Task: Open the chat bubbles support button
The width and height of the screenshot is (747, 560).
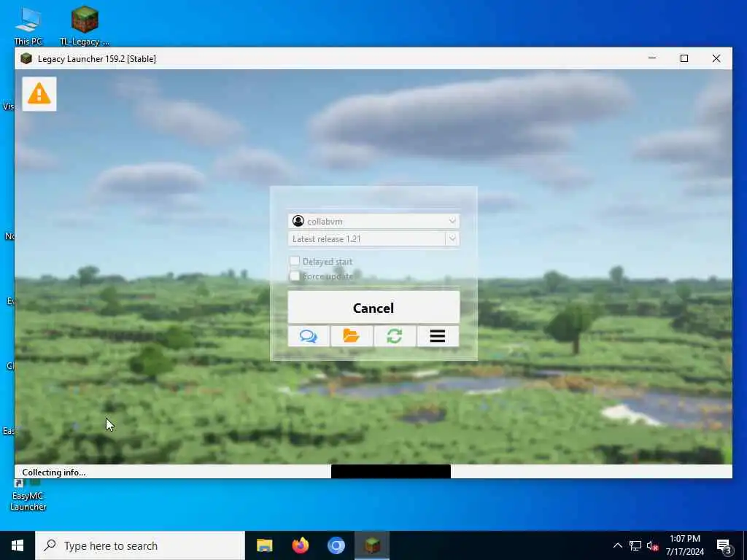Action: [309, 336]
